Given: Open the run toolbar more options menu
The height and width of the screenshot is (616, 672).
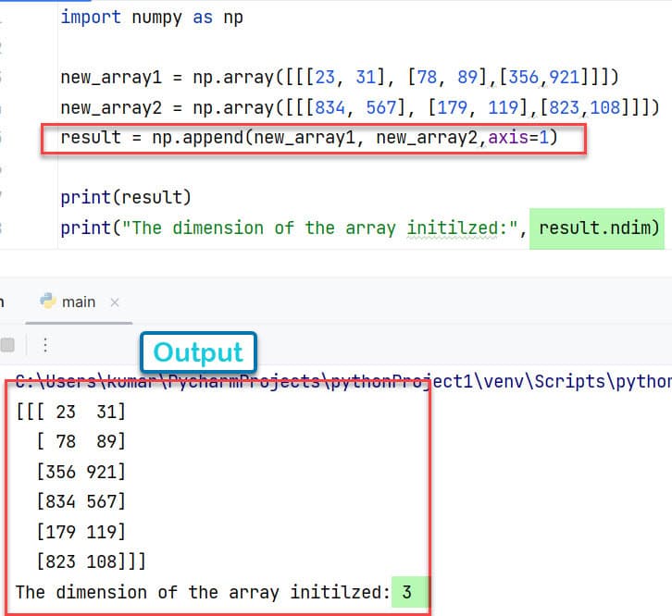Looking at the screenshot, I should pyautogui.click(x=45, y=345).
